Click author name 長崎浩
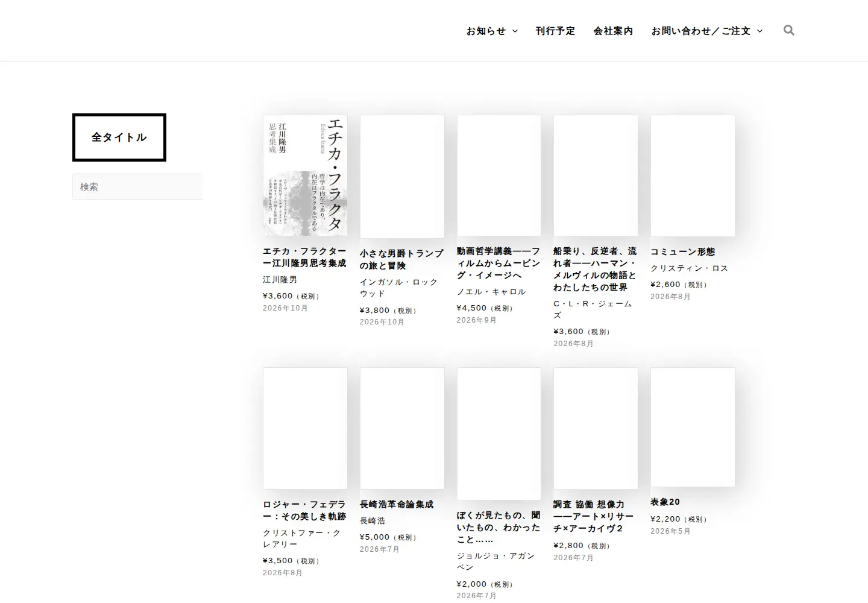Screen dimensions: 868x603 373,521
